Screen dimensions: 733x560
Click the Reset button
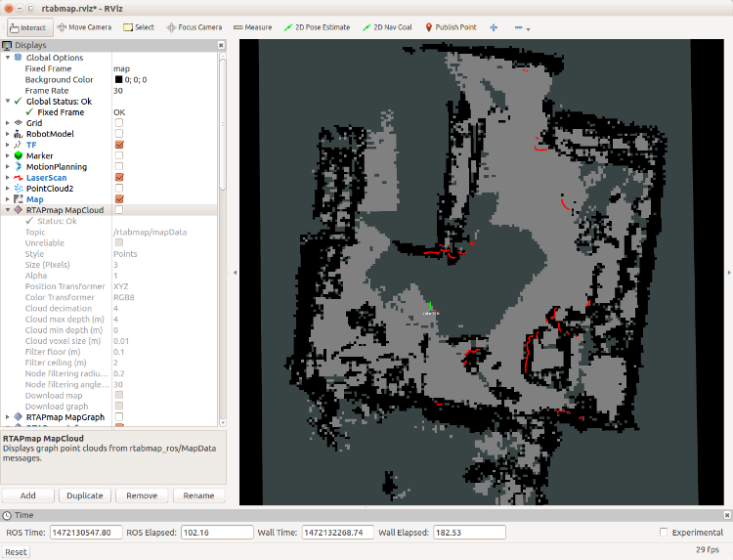click(17, 551)
